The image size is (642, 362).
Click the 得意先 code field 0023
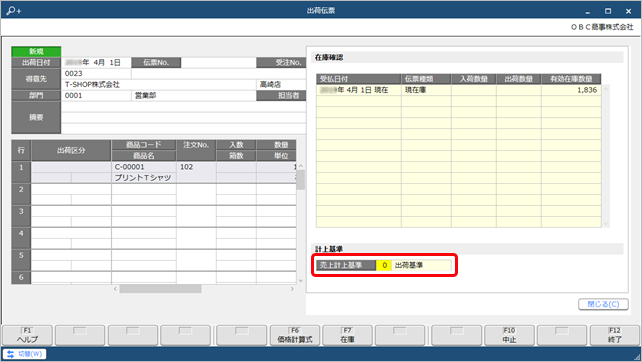(96, 74)
